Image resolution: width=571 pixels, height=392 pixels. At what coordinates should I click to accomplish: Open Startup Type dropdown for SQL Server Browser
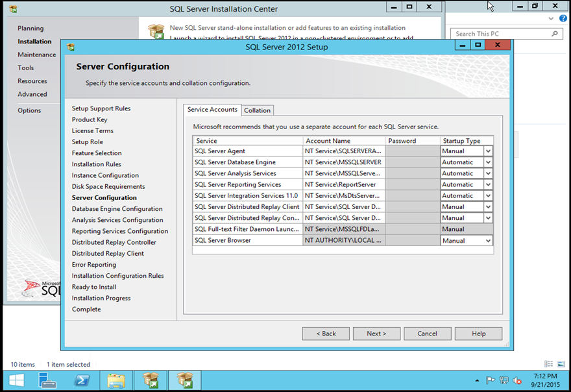(488, 241)
